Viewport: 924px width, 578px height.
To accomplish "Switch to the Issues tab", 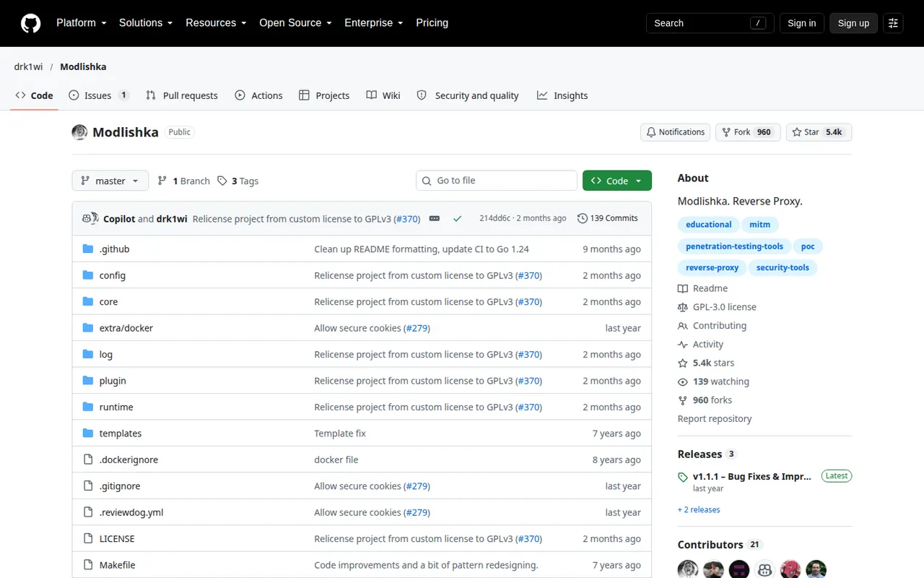I will 99,95.
